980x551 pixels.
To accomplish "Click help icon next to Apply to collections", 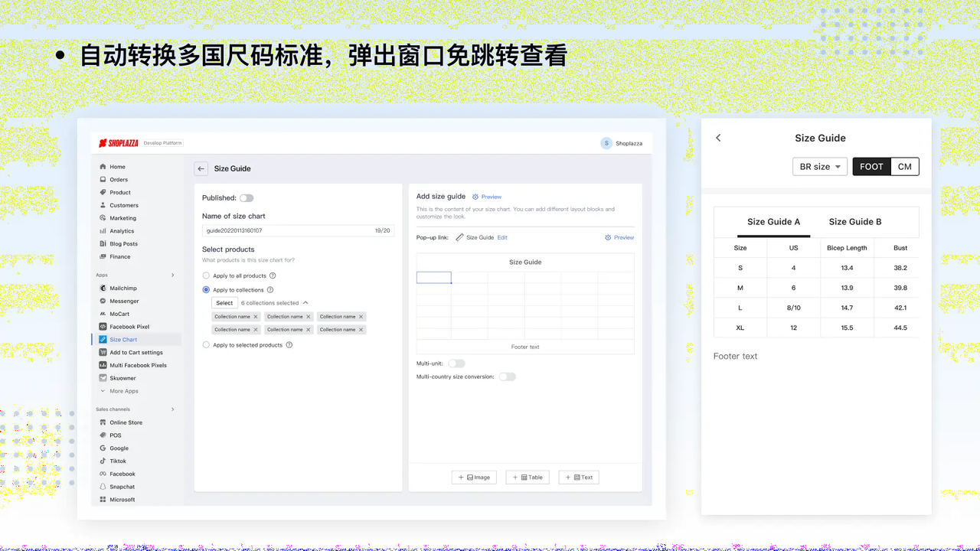I will click(x=270, y=290).
